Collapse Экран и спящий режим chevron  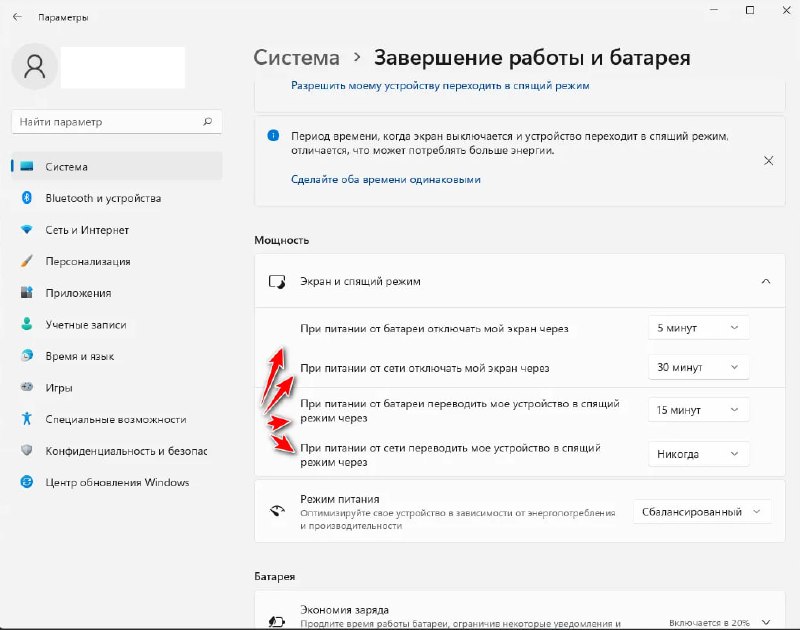pos(766,281)
